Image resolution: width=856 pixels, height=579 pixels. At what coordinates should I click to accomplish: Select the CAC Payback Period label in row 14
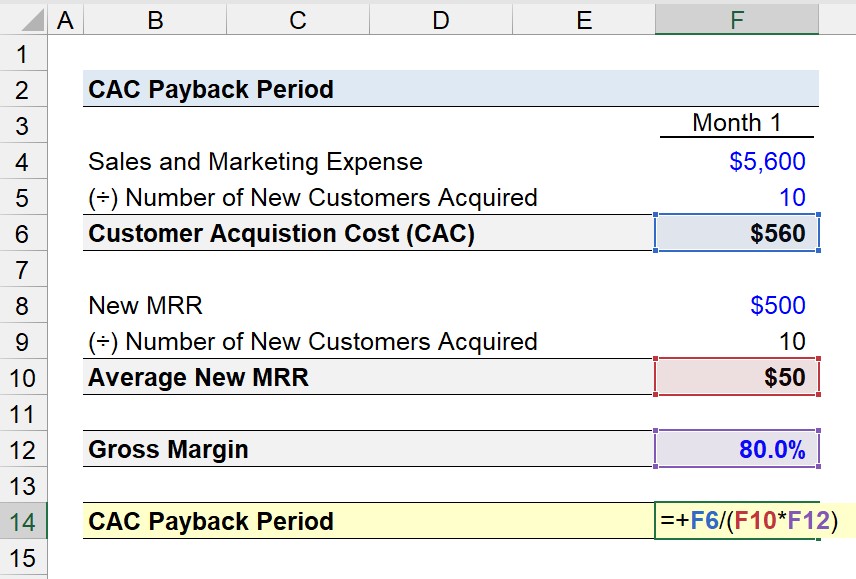(211, 522)
